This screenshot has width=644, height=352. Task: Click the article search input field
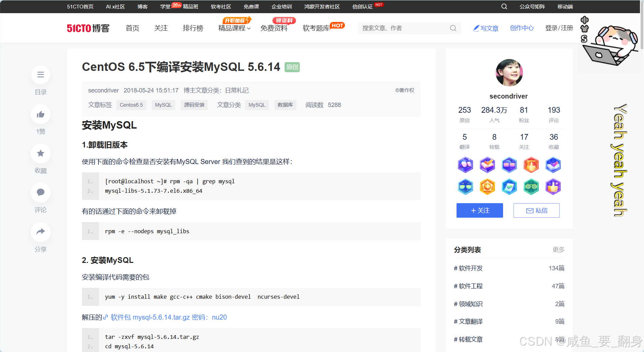point(405,28)
